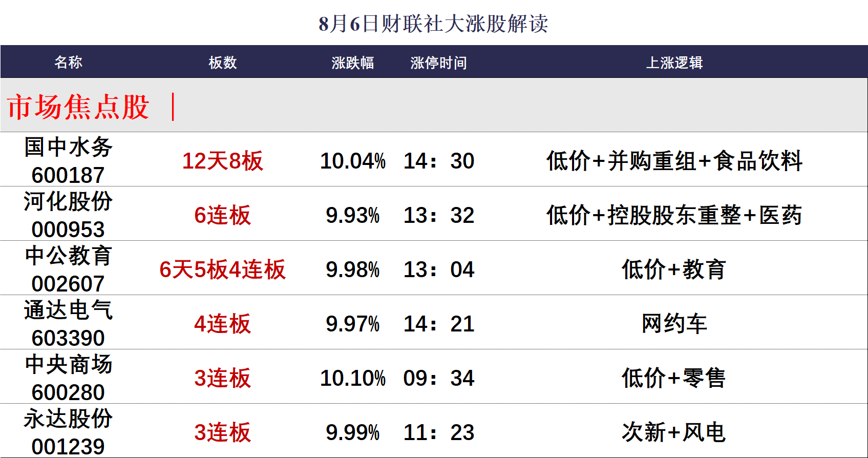Image resolution: width=868 pixels, height=458 pixels.
Task: Select the 9.97% change cell
Action: [353, 324]
